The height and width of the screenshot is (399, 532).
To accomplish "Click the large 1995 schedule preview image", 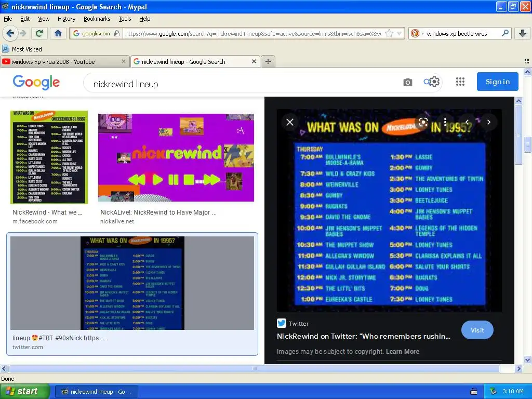I will [x=389, y=210].
